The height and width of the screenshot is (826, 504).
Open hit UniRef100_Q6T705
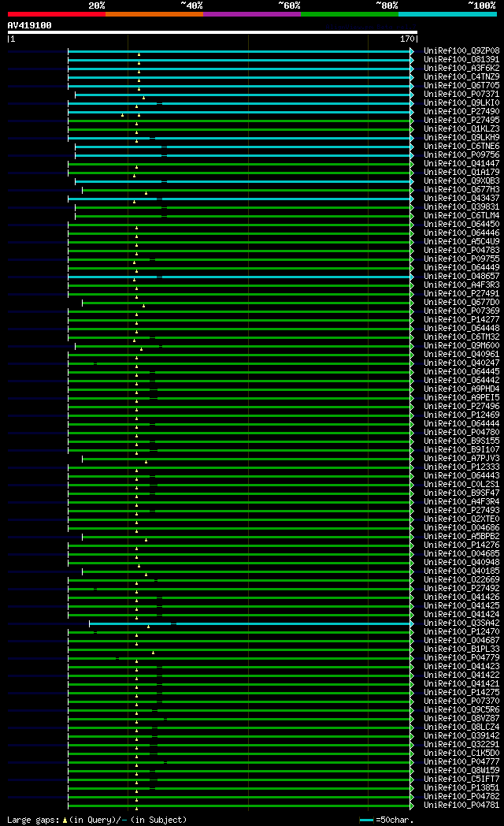[x=462, y=85]
